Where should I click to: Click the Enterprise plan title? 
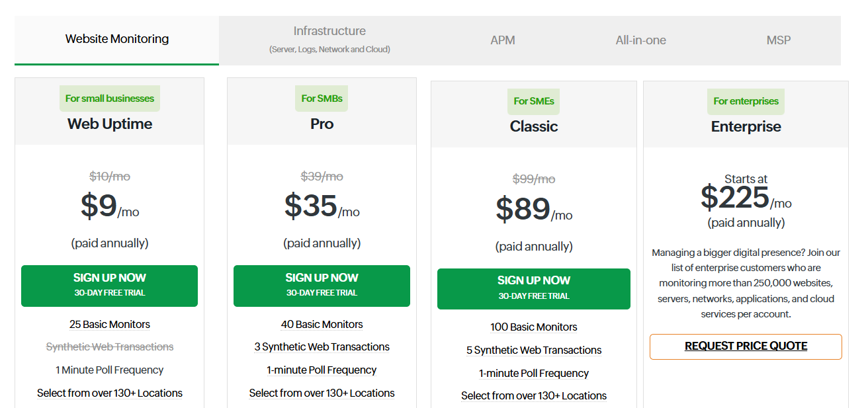(x=746, y=127)
